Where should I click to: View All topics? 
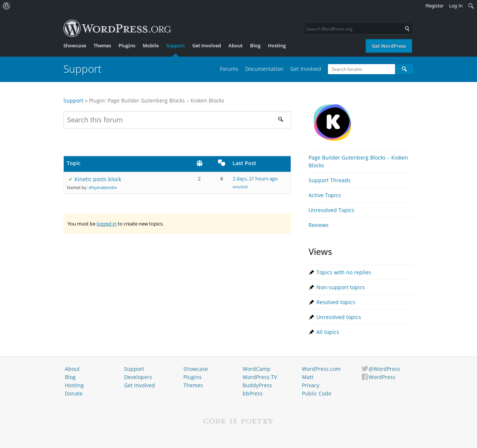click(x=328, y=332)
